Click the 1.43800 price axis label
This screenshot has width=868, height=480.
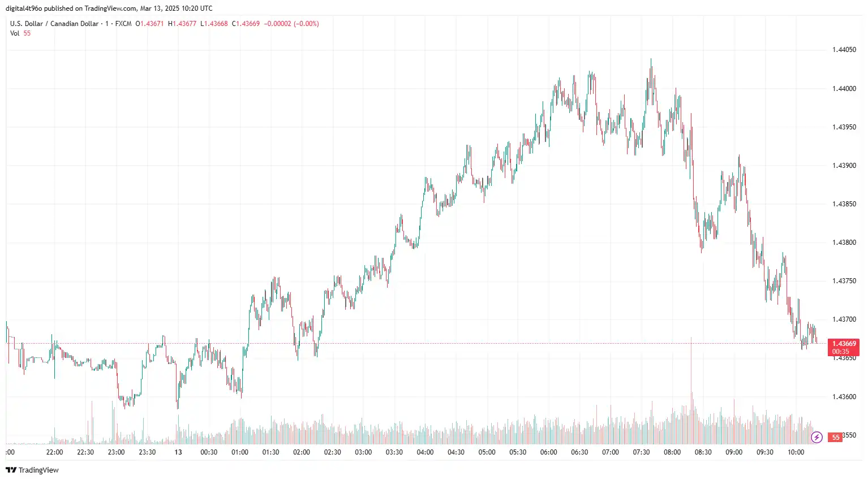[x=844, y=243]
